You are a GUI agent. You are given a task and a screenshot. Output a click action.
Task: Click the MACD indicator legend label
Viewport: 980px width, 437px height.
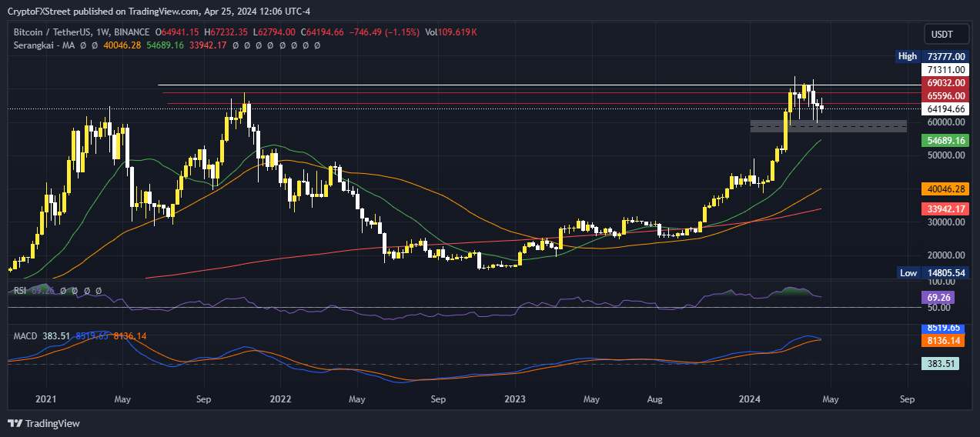click(x=27, y=336)
